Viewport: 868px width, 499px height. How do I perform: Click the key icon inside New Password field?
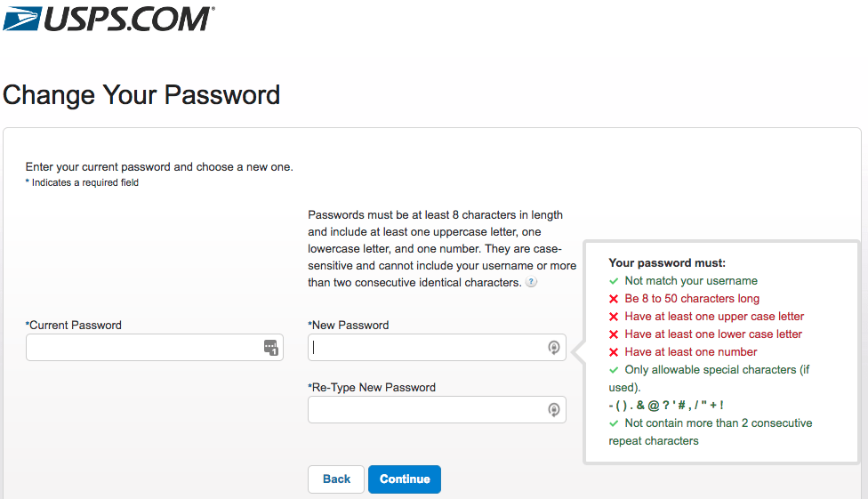pyautogui.click(x=553, y=348)
